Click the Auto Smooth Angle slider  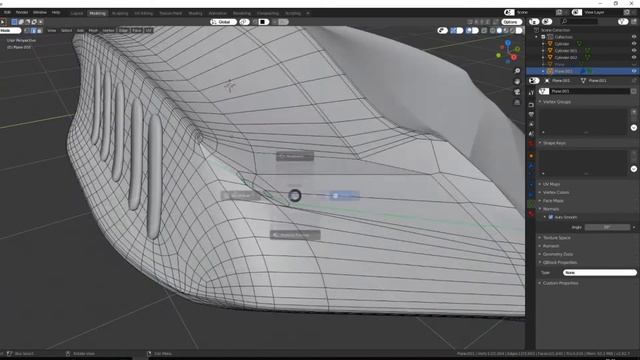[607, 227]
